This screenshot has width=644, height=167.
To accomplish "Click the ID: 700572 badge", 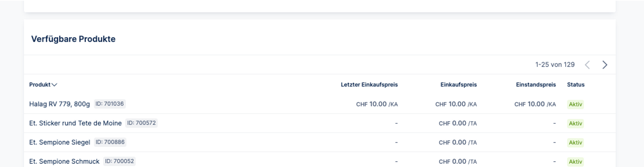I will [x=141, y=123].
